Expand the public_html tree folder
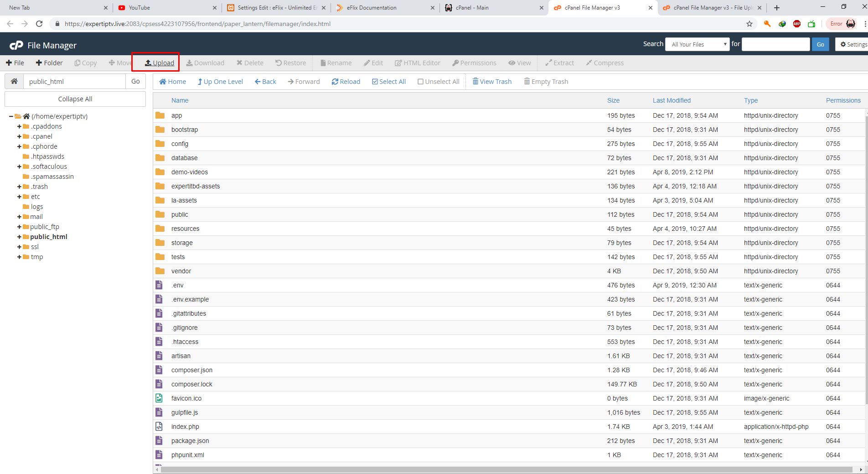The height and width of the screenshot is (474, 868). pyautogui.click(x=19, y=237)
